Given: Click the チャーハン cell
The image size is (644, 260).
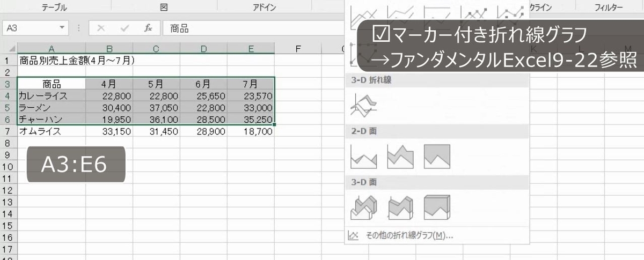Looking at the screenshot, I should pos(52,119).
